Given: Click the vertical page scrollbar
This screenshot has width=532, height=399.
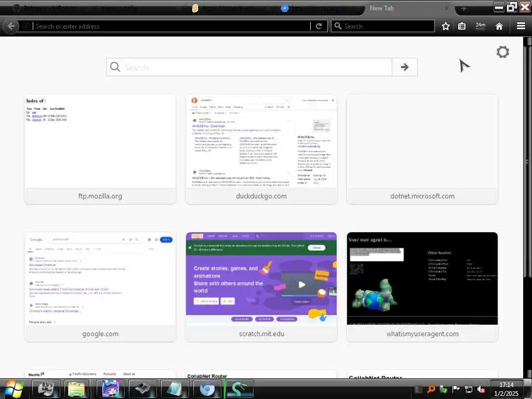Looking at the screenshot, I should point(527,161).
